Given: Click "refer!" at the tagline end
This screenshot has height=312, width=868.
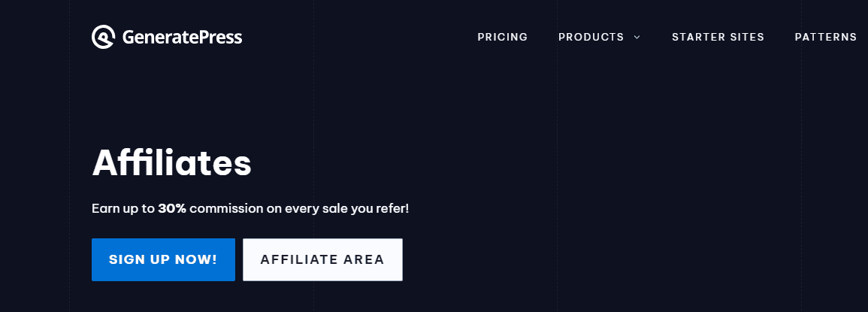Looking at the screenshot, I should coord(392,208).
